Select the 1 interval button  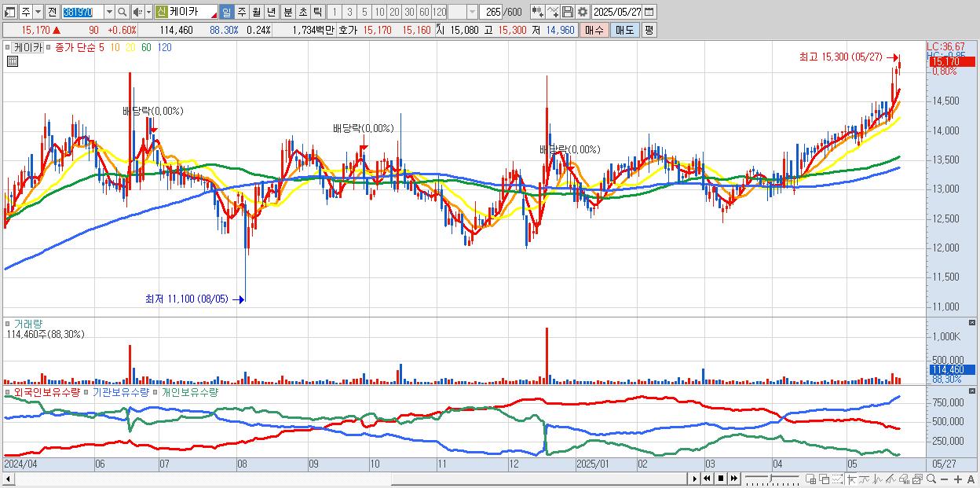point(335,12)
